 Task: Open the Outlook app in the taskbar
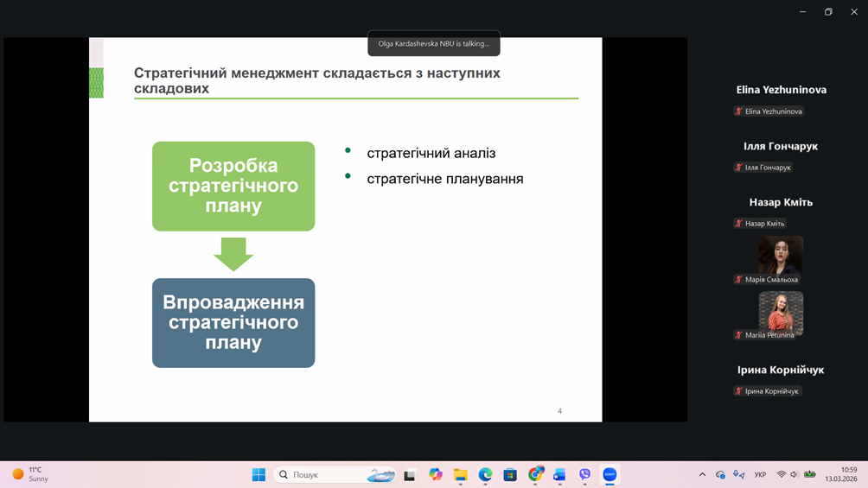pos(559,474)
